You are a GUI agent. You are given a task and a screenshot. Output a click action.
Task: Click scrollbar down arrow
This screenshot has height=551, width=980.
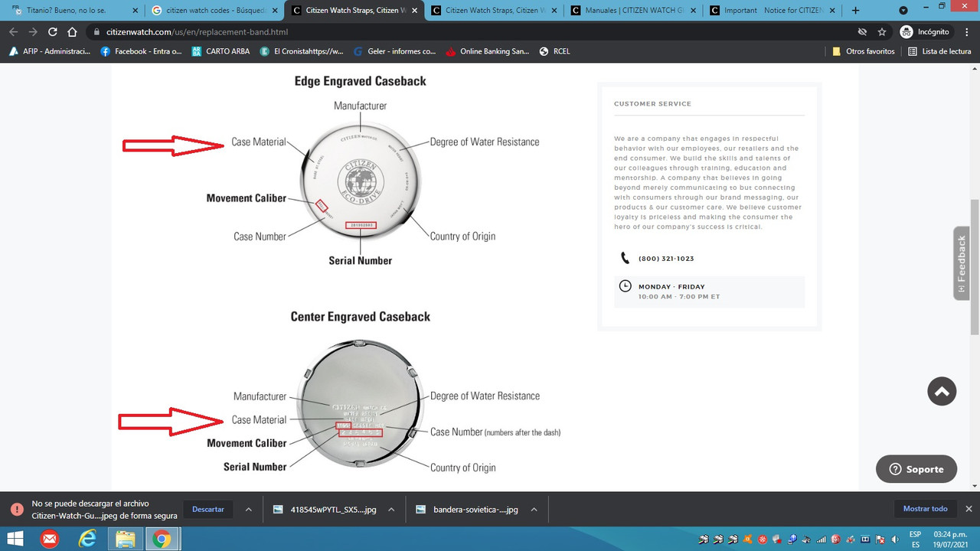tap(974, 485)
